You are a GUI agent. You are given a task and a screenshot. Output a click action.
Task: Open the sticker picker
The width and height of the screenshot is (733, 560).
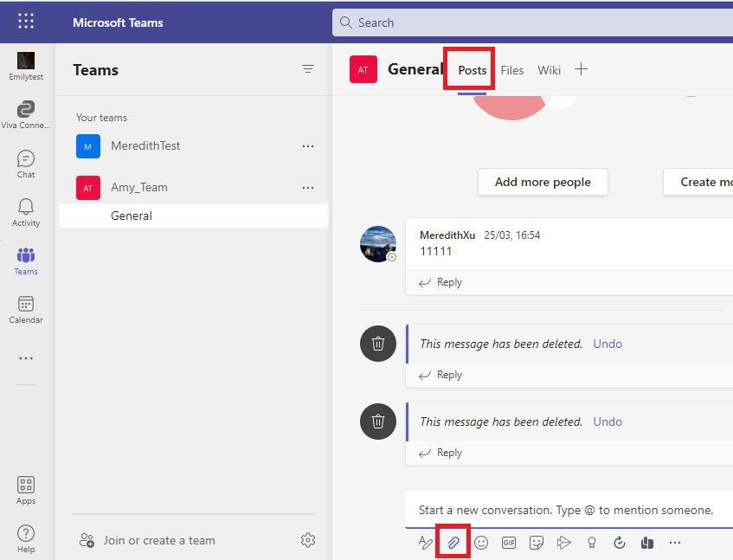click(537, 543)
